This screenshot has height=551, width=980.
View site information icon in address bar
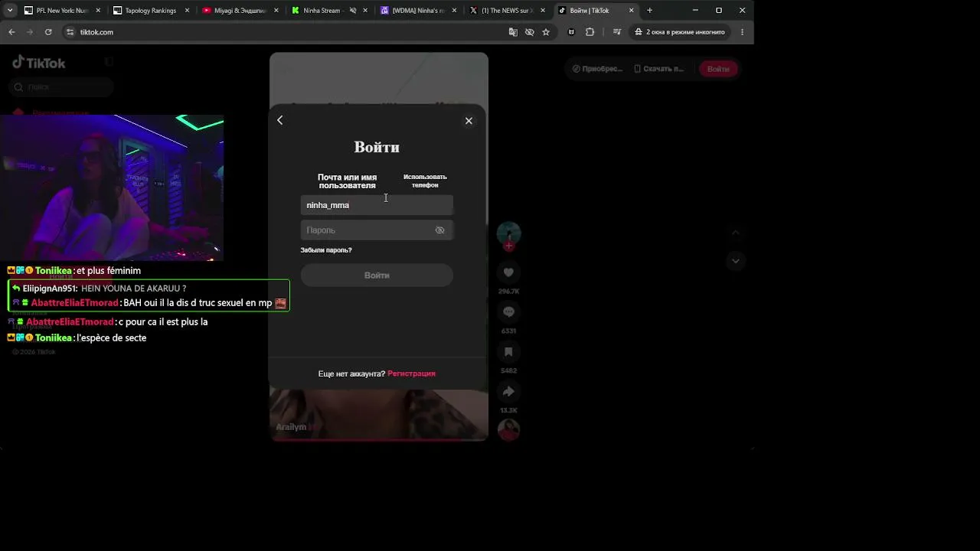click(x=70, y=32)
